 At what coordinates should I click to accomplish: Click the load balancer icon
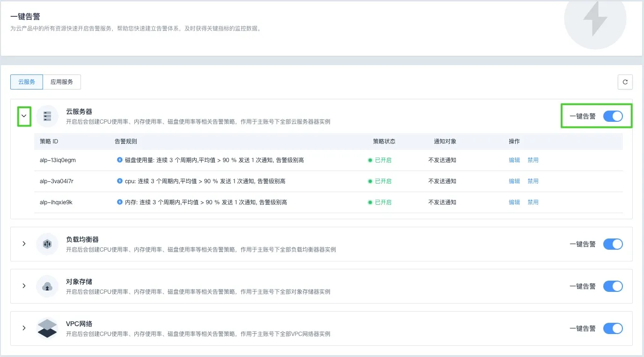47,244
